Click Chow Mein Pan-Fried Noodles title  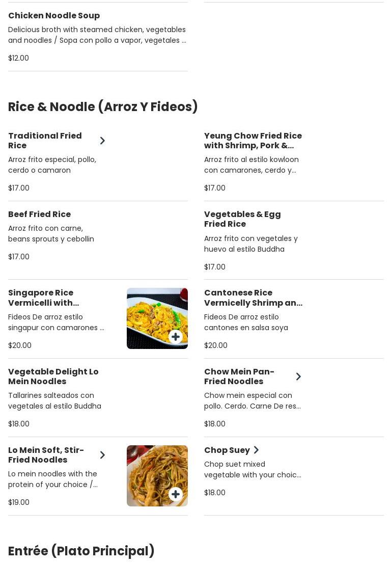pyautogui.click(x=239, y=376)
